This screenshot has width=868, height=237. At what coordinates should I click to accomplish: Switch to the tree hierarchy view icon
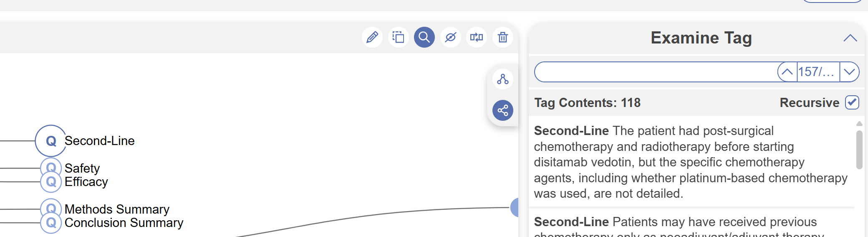click(x=502, y=79)
